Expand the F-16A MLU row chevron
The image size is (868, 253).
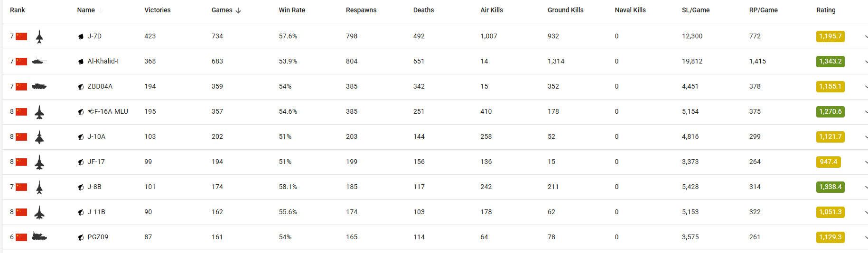pos(866,112)
